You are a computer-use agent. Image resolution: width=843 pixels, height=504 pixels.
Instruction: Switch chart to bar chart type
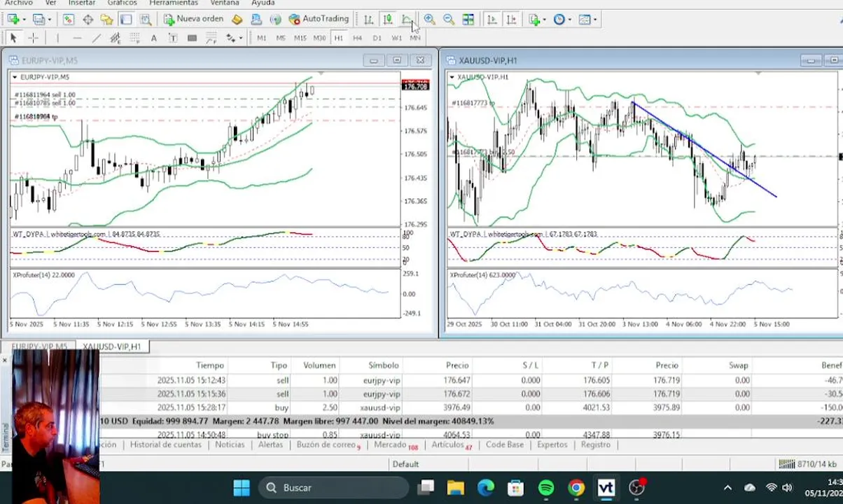pos(368,19)
